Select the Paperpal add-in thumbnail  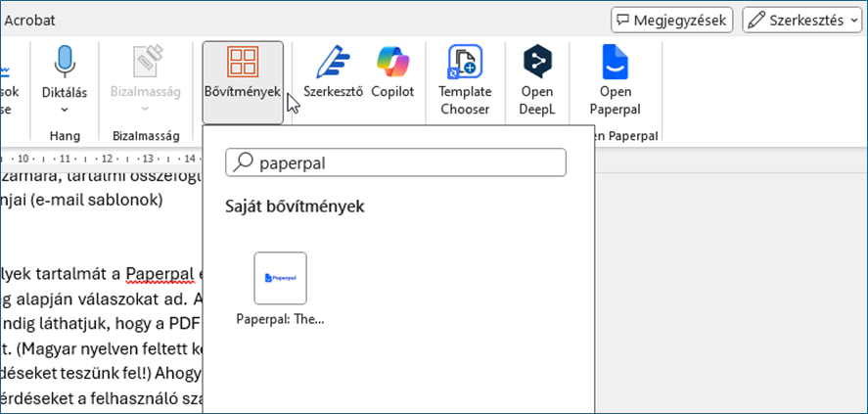point(280,278)
